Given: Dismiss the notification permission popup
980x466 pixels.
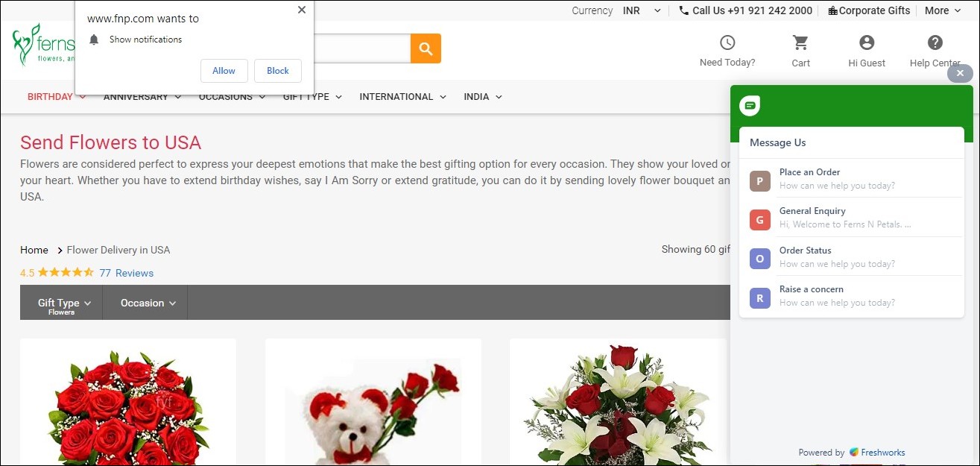Looking at the screenshot, I should coord(301,10).
